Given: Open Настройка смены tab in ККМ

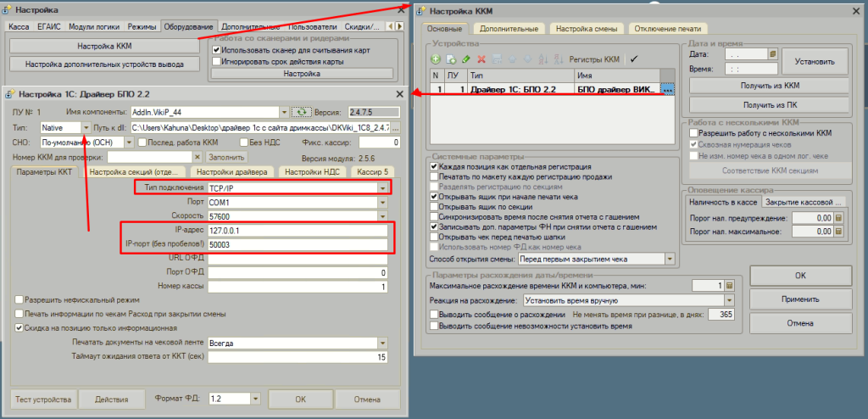Looking at the screenshot, I should (x=587, y=29).
